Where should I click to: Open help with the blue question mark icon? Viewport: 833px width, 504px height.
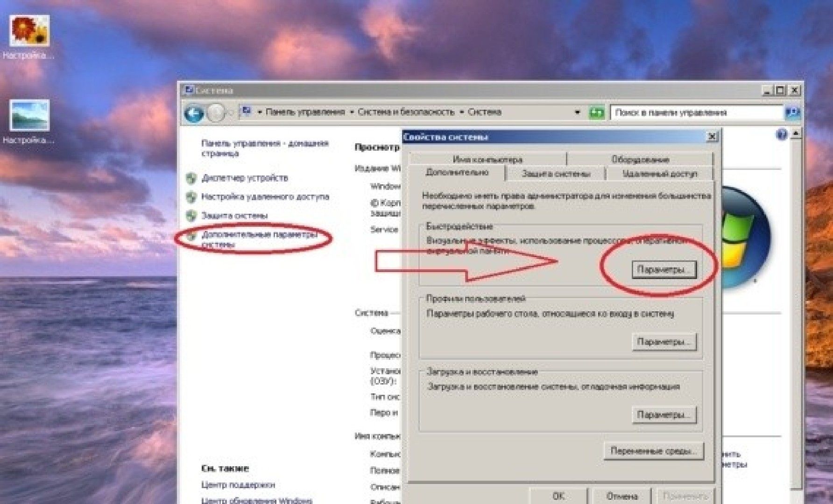pos(781,135)
